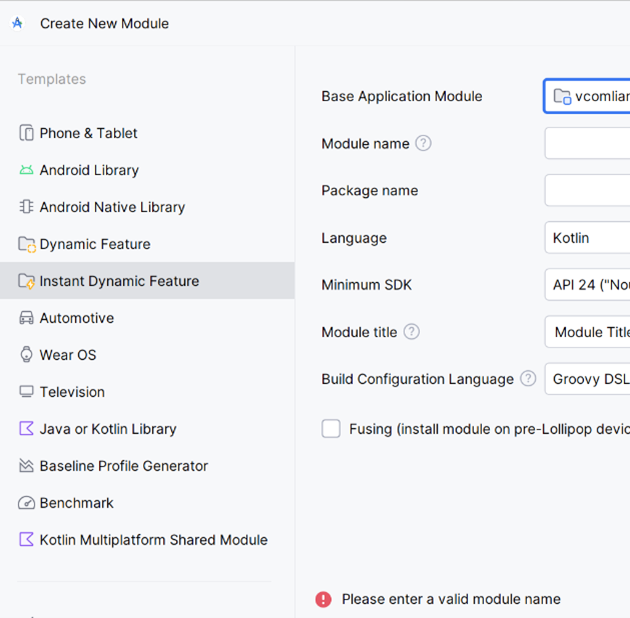Choose the Television template
The height and width of the screenshot is (618, 630).
click(147, 392)
